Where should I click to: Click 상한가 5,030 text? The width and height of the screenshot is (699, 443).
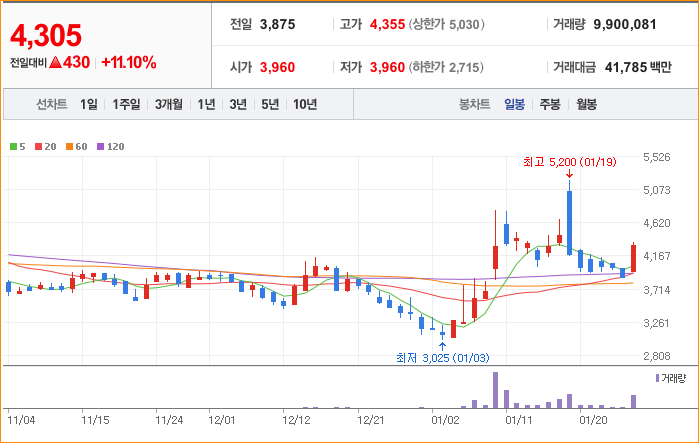[x=447, y=24]
